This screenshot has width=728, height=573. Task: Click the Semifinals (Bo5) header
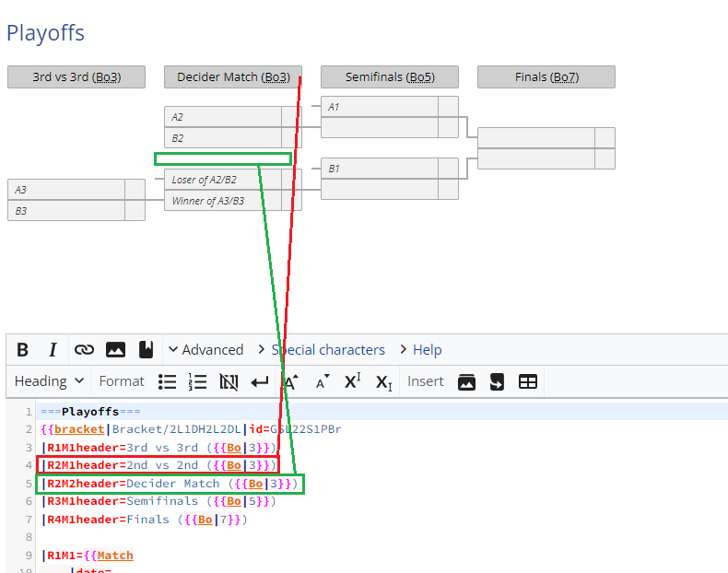tap(390, 77)
